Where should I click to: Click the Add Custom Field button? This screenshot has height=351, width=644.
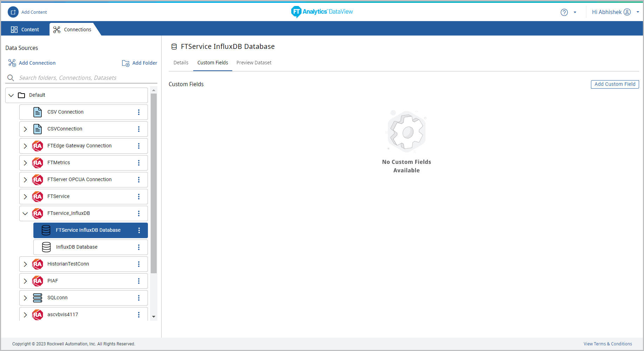click(614, 84)
